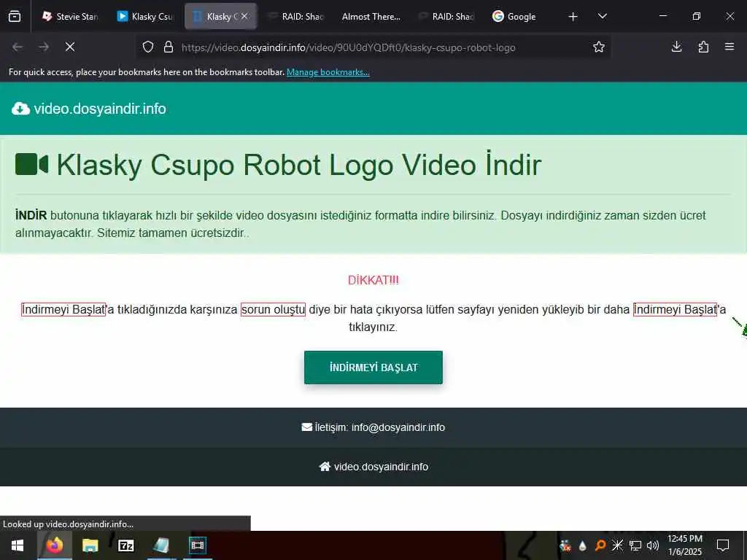The height and width of the screenshot is (560, 747).
Task: Expand the list all tabs chevron
Action: pyautogui.click(x=602, y=17)
